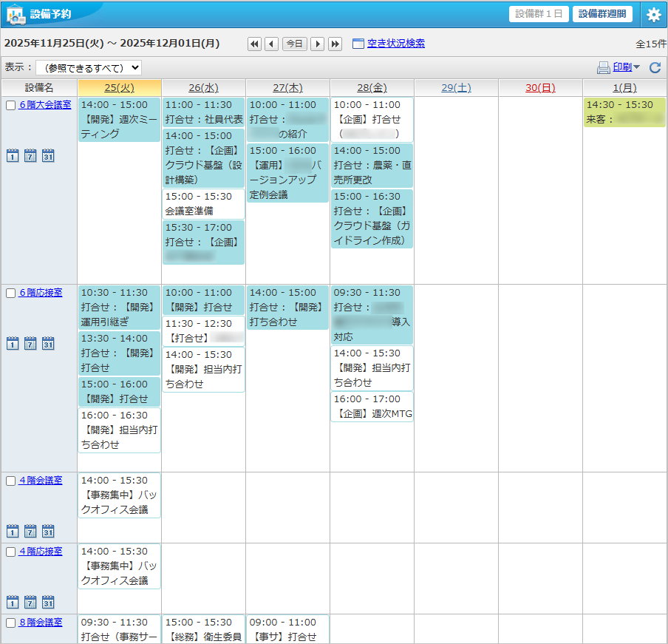Skip forward one week with the double-right arrow
Image resolution: width=668 pixels, height=644 pixels.
tap(335, 44)
